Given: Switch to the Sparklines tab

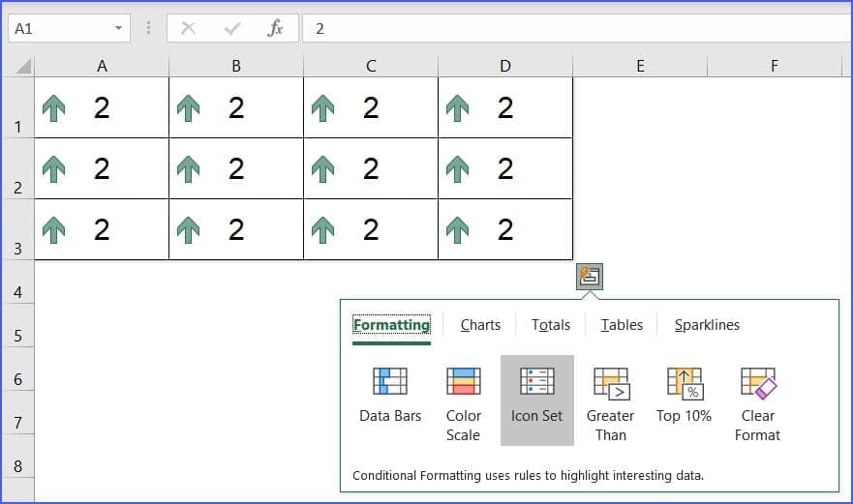Looking at the screenshot, I should point(707,325).
